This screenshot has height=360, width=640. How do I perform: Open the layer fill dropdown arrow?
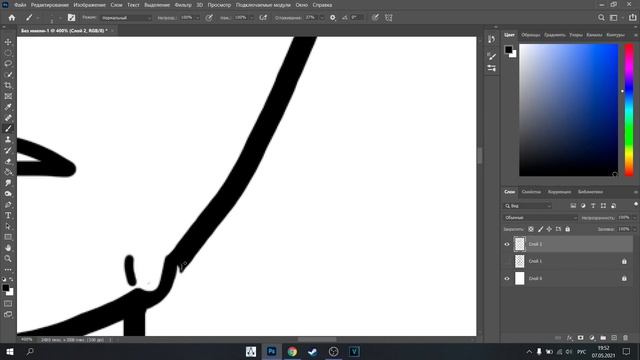pos(634,229)
